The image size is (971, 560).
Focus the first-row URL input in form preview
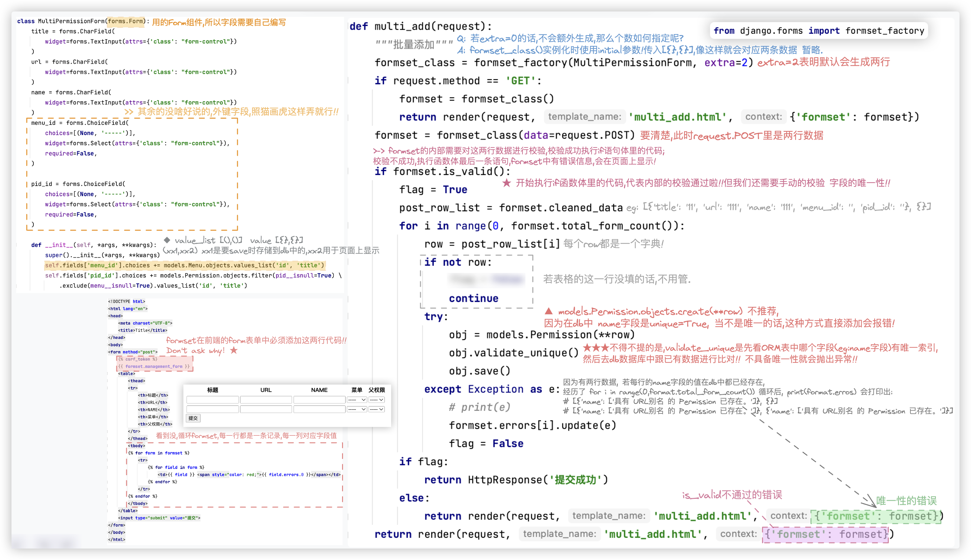click(x=266, y=400)
